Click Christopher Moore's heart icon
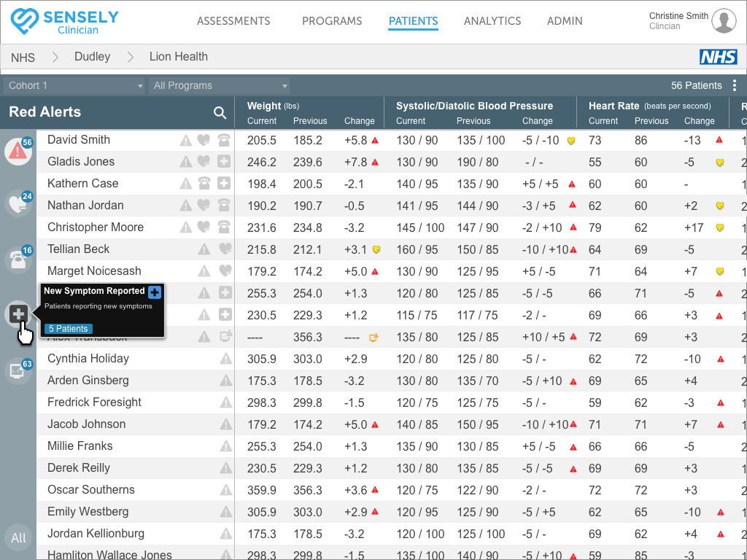 coord(204,227)
